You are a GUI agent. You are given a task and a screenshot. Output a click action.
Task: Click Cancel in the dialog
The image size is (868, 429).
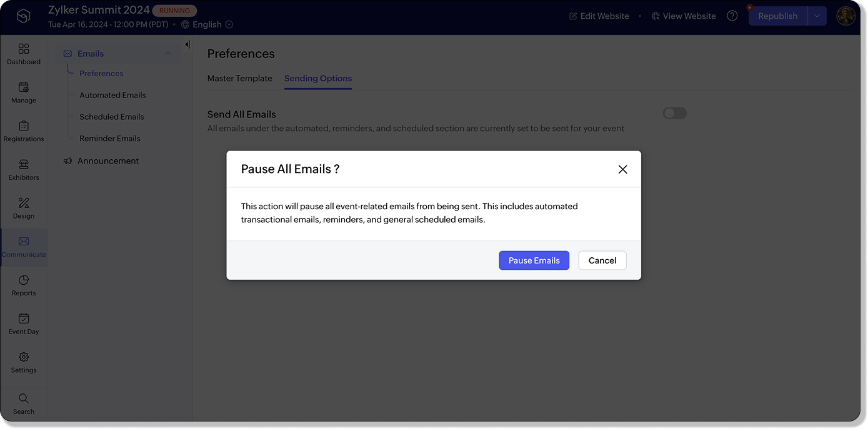(602, 260)
